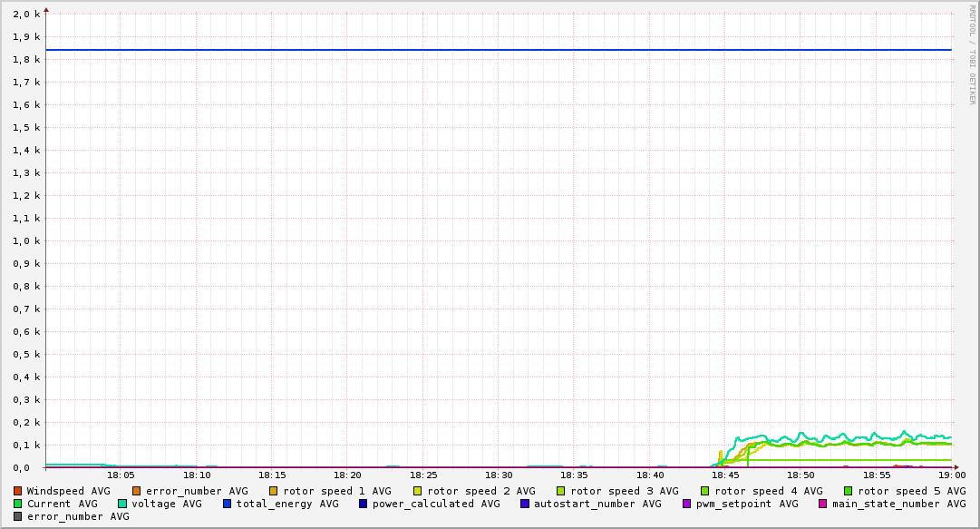Click the 18:45 time axis label
980x529 pixels.
click(x=725, y=475)
